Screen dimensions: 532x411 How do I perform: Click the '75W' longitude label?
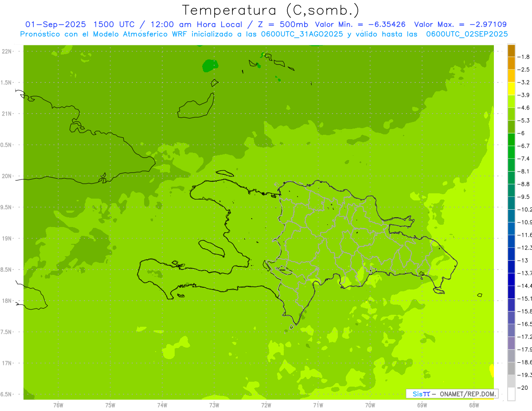(x=110, y=405)
